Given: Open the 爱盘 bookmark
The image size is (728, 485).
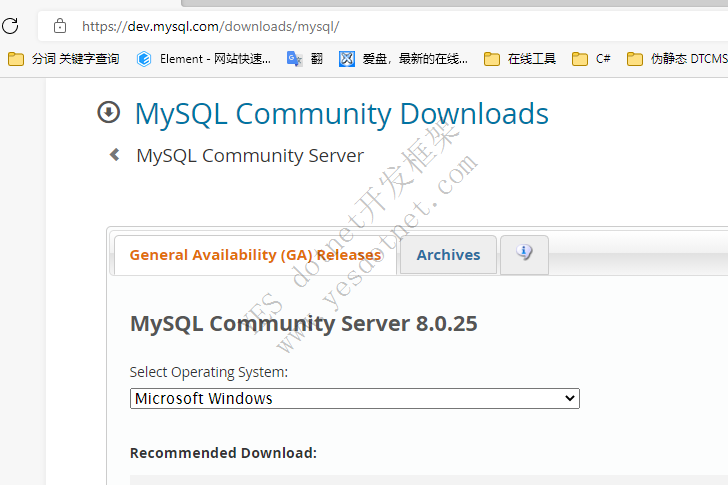Looking at the screenshot, I should pyautogui.click(x=403, y=59).
